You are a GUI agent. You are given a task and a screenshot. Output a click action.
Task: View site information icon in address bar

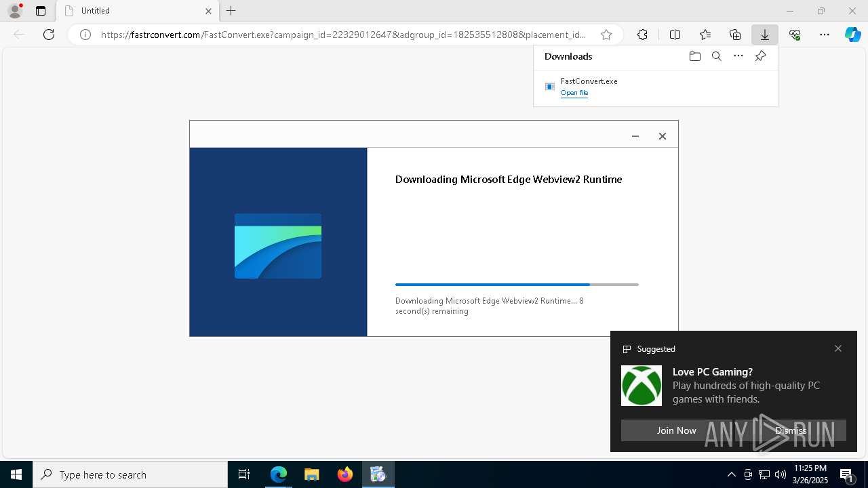85,35
